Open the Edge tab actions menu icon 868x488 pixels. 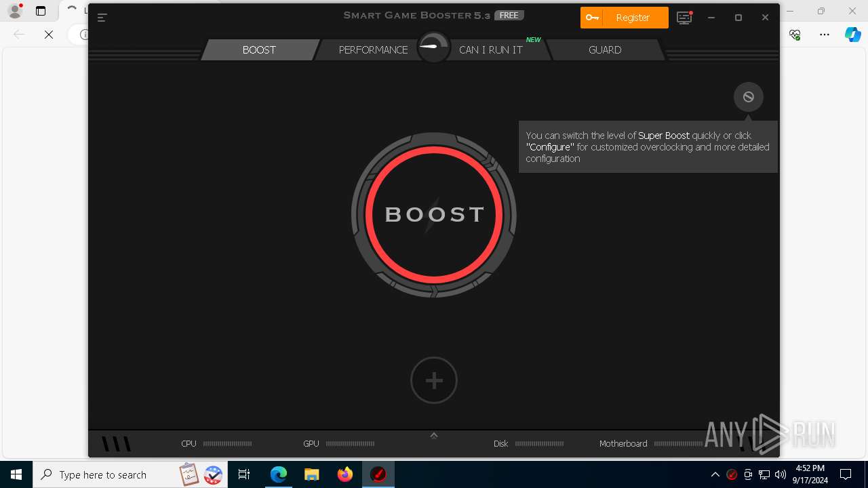click(x=41, y=11)
